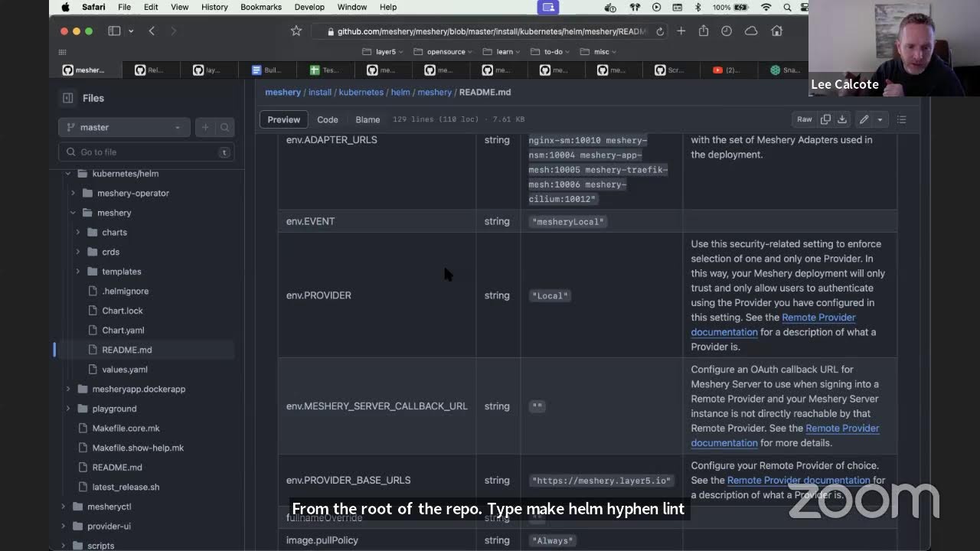Share the current page
Screen dimensions: 980x551
click(704, 31)
